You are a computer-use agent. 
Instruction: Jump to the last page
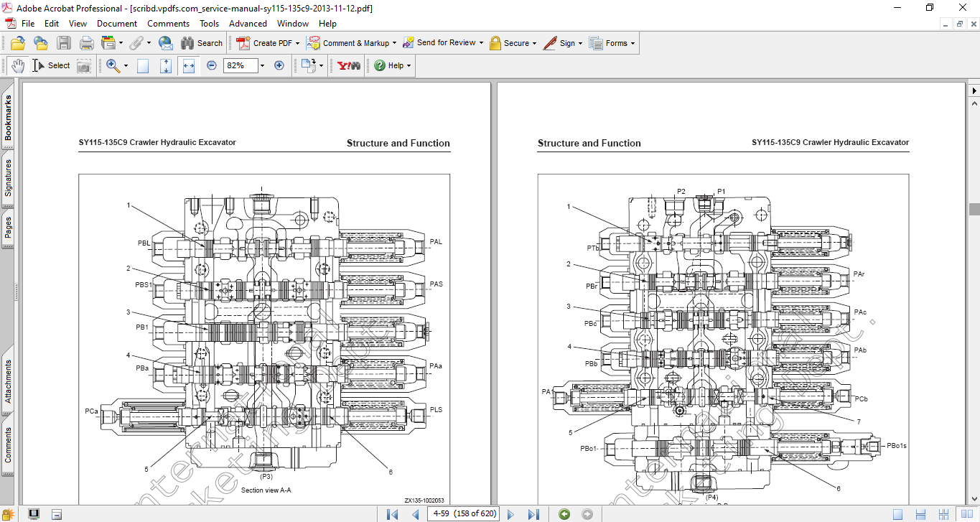pos(533,514)
